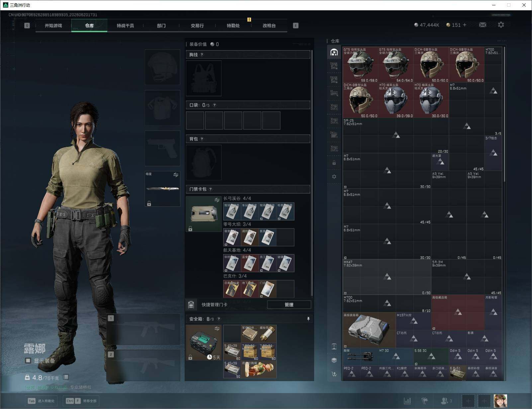Viewport: 532px width, 409px height.
Task: Click the player avatar portrait
Action: coord(500,401)
